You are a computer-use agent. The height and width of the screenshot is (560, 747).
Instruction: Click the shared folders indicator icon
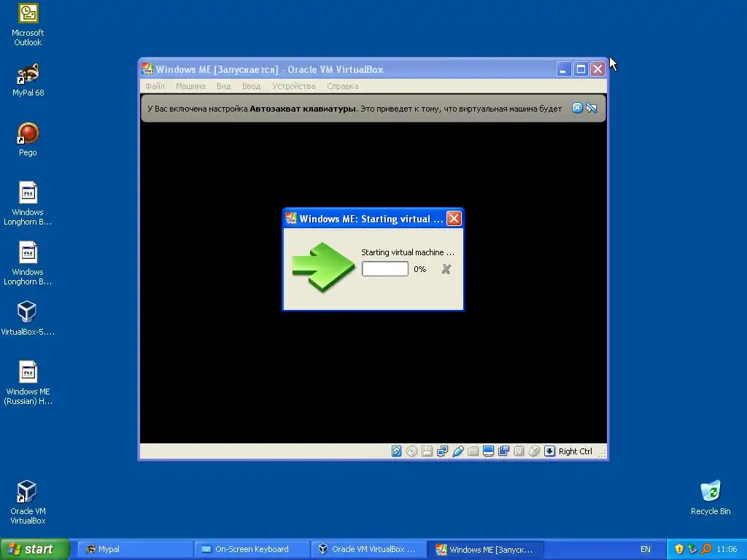pyautogui.click(x=473, y=451)
